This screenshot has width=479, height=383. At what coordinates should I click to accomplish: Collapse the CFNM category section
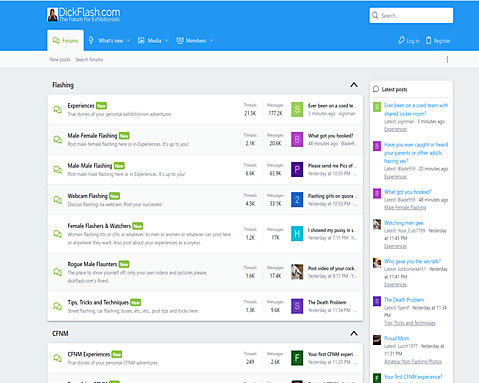354,333
